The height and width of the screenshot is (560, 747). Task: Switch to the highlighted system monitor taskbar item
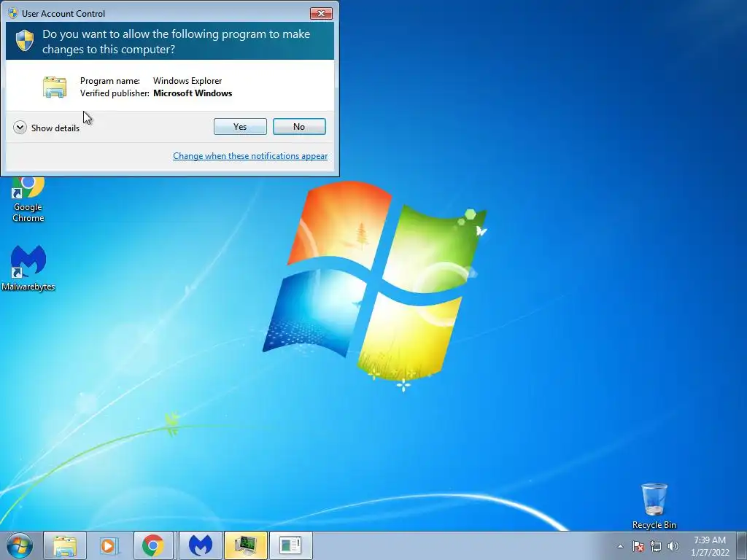(x=245, y=545)
